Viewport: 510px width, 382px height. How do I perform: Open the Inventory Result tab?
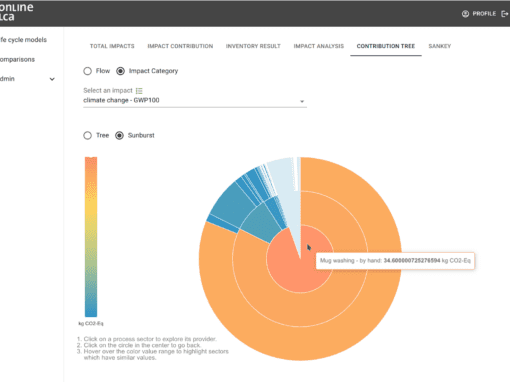pyautogui.click(x=253, y=46)
